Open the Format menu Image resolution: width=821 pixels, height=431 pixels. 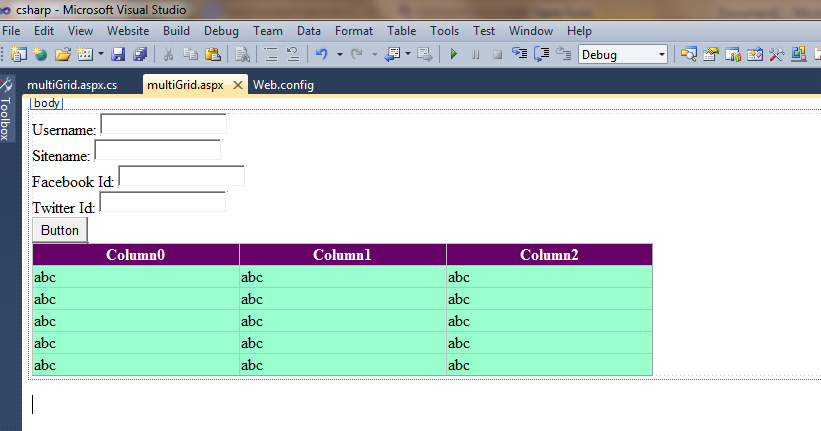(353, 31)
